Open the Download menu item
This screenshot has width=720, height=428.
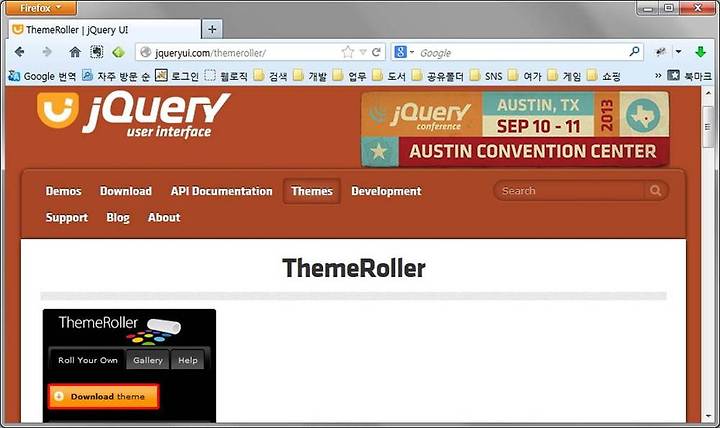click(126, 191)
